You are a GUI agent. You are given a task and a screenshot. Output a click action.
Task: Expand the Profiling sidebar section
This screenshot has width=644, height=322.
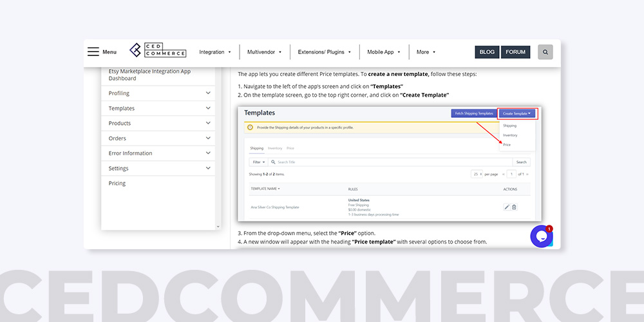click(x=158, y=93)
